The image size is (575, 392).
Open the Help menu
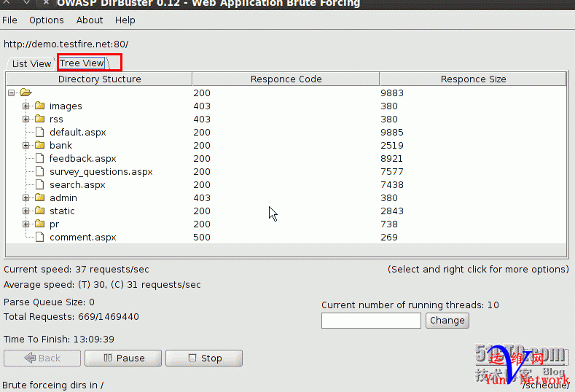(125, 20)
